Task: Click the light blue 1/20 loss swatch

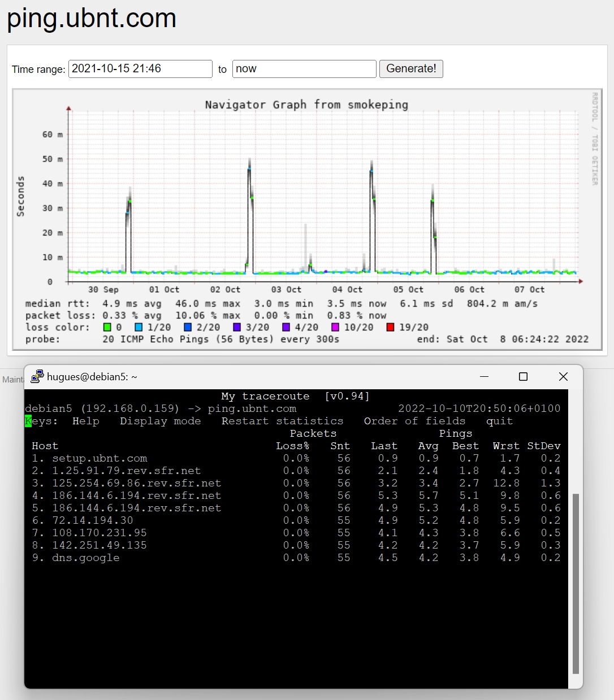Action: 139,327
